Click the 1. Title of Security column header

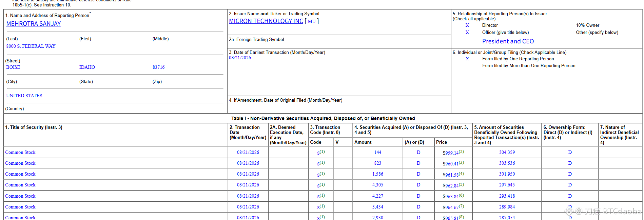(34, 127)
